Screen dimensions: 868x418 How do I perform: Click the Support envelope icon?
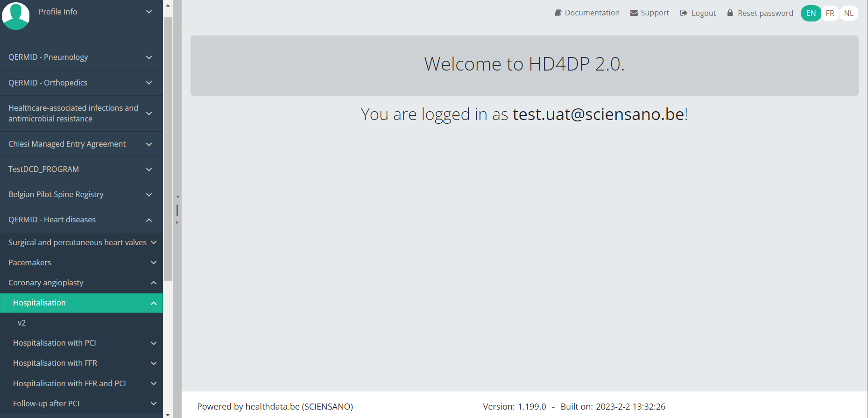pos(634,13)
